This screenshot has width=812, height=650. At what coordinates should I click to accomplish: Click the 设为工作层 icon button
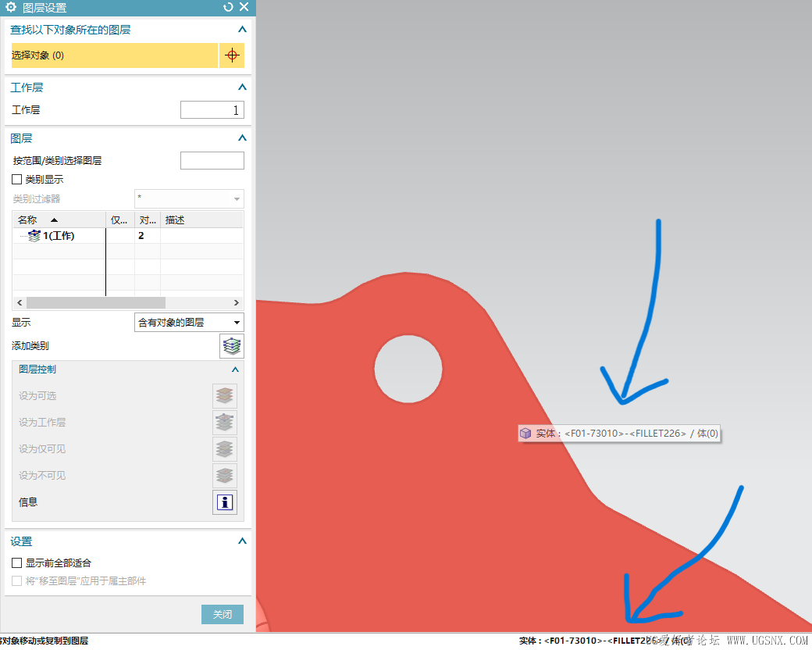coord(225,423)
